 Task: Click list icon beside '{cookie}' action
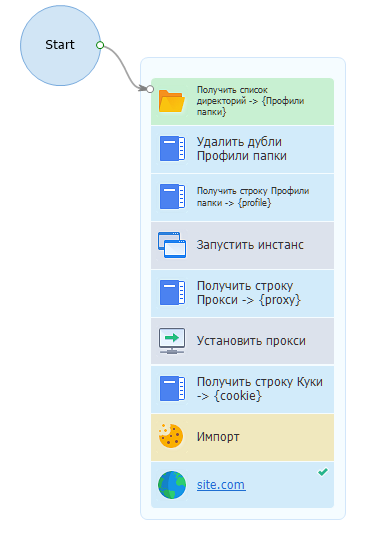point(172,389)
